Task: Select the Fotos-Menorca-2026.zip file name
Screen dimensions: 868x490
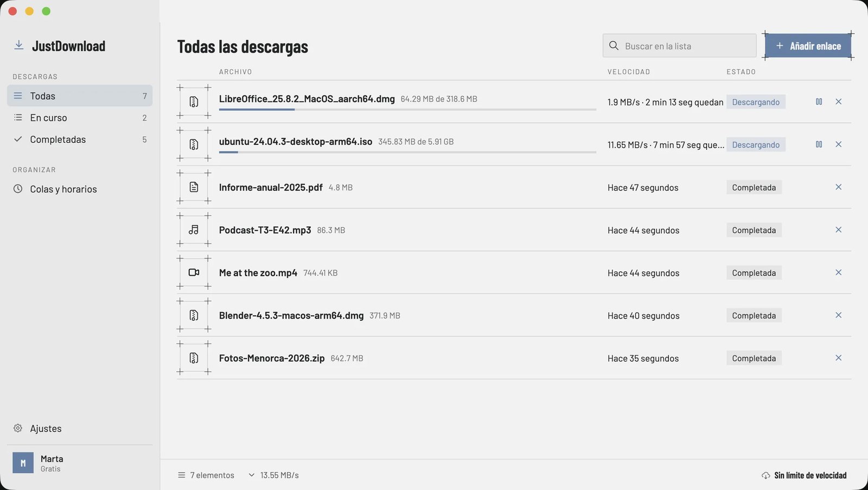Action: click(272, 358)
